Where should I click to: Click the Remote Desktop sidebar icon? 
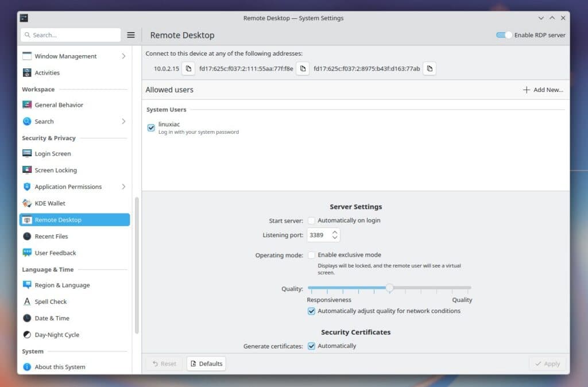pyautogui.click(x=27, y=220)
